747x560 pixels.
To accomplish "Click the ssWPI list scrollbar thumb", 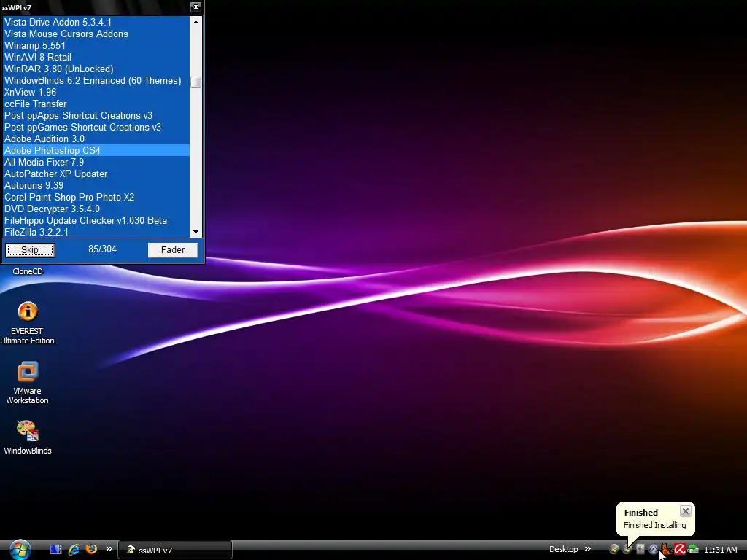I will [196, 82].
